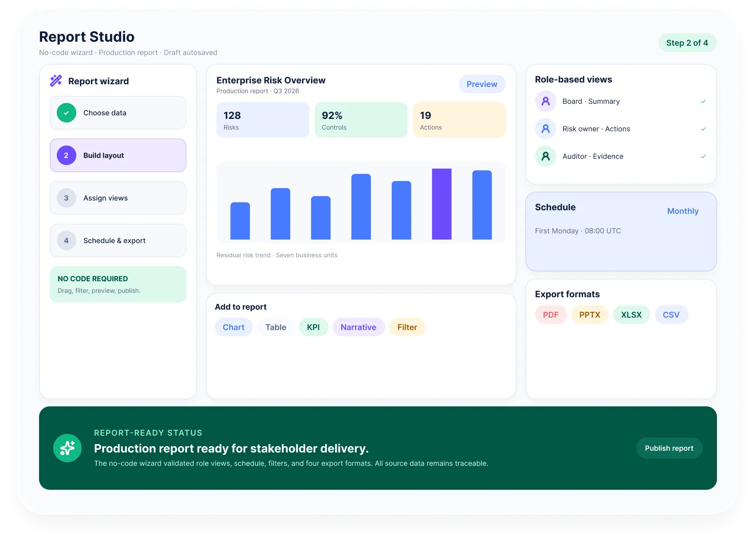Screen dimensions: 756x543
Task: Open the Assign views step
Action: click(x=118, y=198)
